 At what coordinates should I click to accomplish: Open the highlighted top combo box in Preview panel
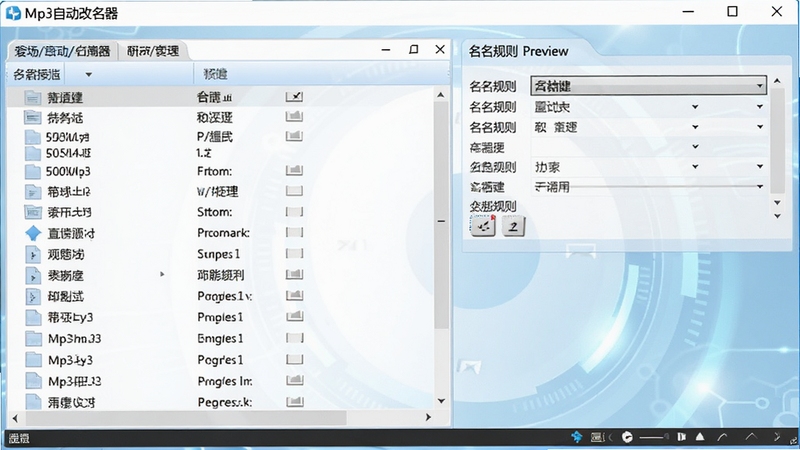(649, 86)
